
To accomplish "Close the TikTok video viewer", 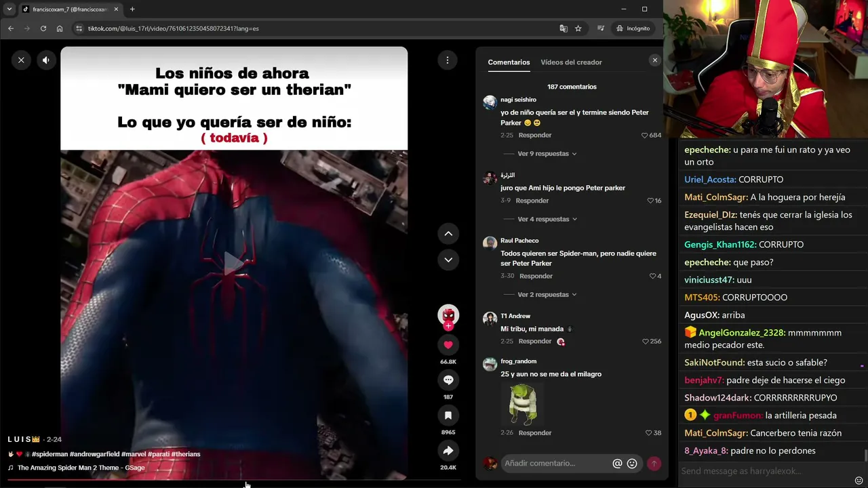I will (21, 60).
